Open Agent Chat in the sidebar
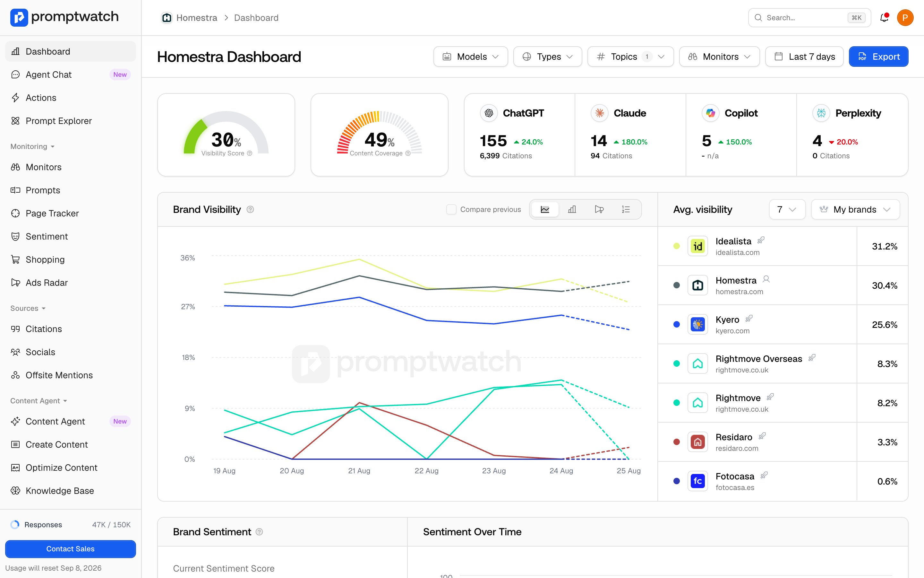This screenshot has height=578, width=924. click(x=71, y=74)
